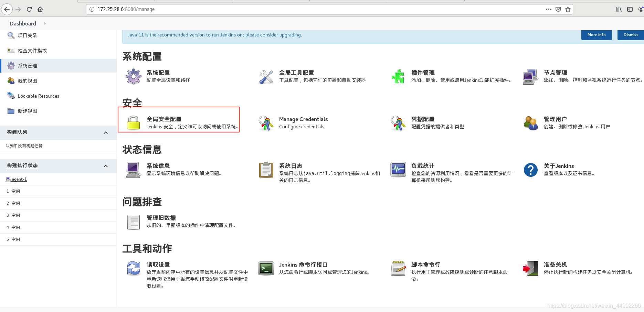The image size is (644, 312).
Task: Open 脚本命令行 notepad icon
Action: tap(398, 268)
